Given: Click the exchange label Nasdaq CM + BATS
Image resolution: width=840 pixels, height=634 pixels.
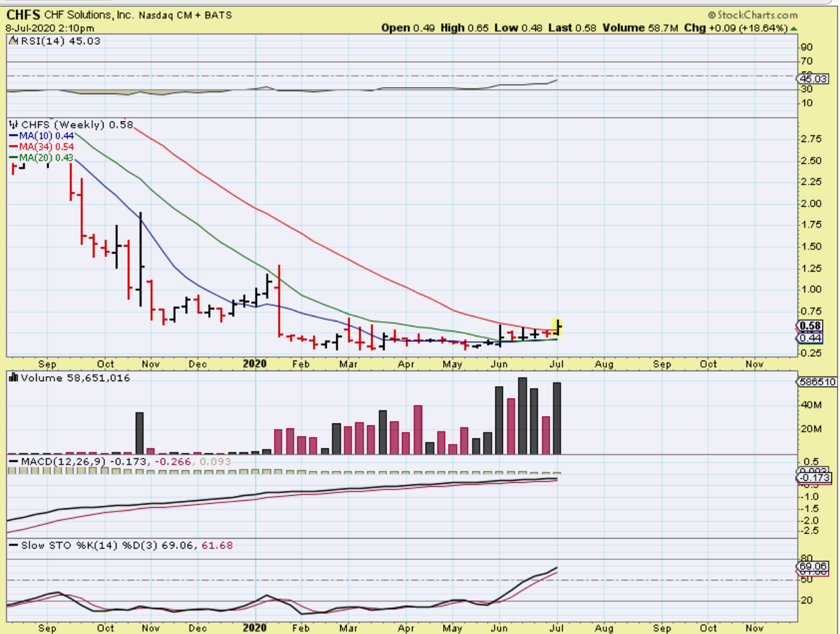Looking at the screenshot, I should pos(185,15).
